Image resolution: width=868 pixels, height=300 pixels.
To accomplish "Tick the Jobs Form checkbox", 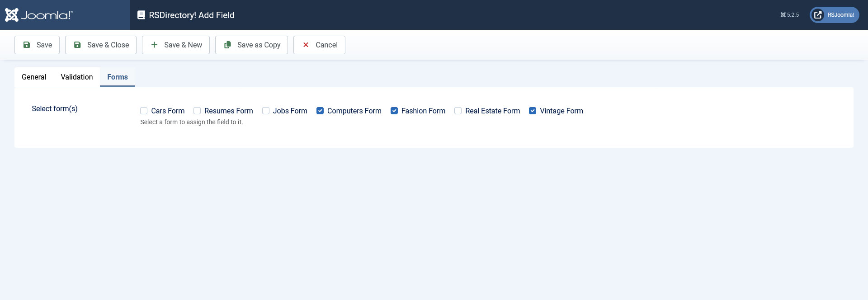I will 266,111.
